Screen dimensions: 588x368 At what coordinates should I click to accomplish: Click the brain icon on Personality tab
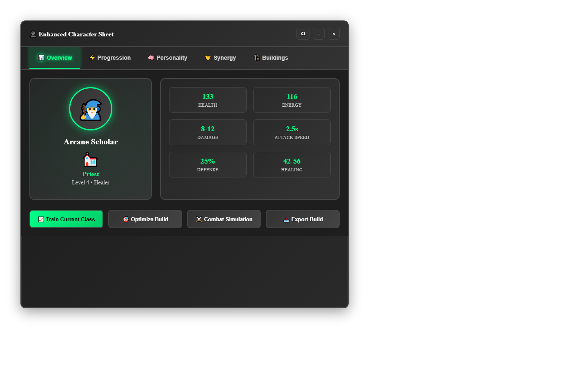click(151, 58)
